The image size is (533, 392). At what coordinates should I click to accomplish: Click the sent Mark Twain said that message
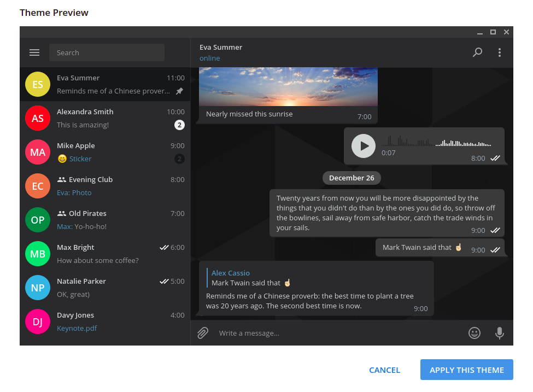(440, 248)
